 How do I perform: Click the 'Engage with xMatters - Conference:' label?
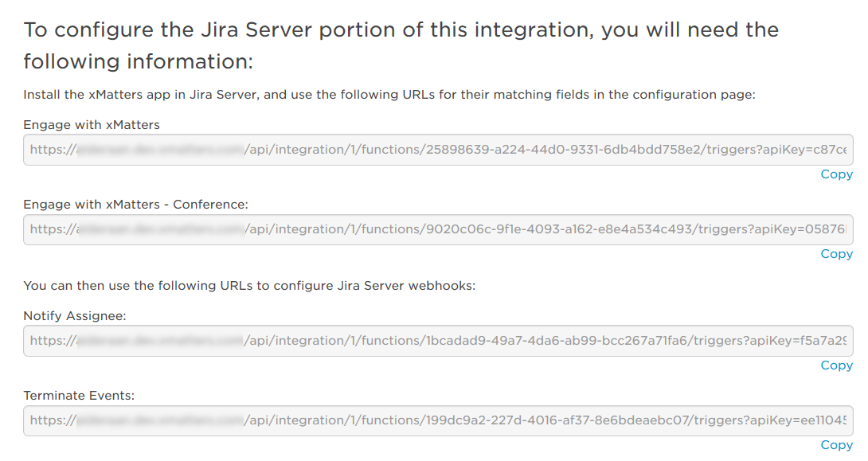pyautogui.click(x=135, y=205)
